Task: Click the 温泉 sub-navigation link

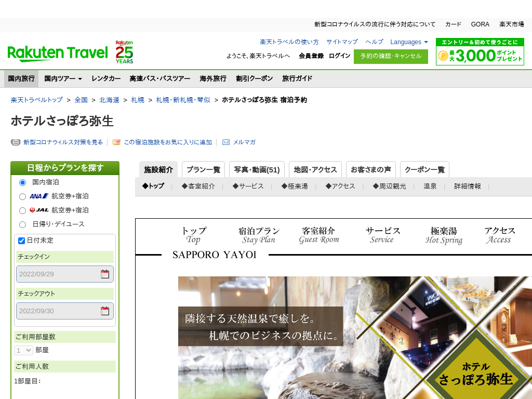Action: pyautogui.click(x=430, y=187)
